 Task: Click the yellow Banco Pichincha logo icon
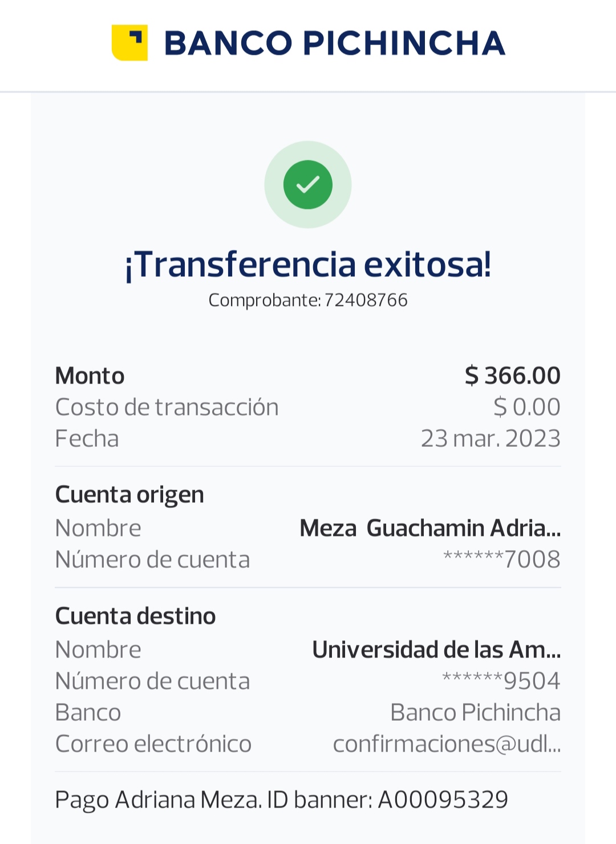[x=130, y=43]
